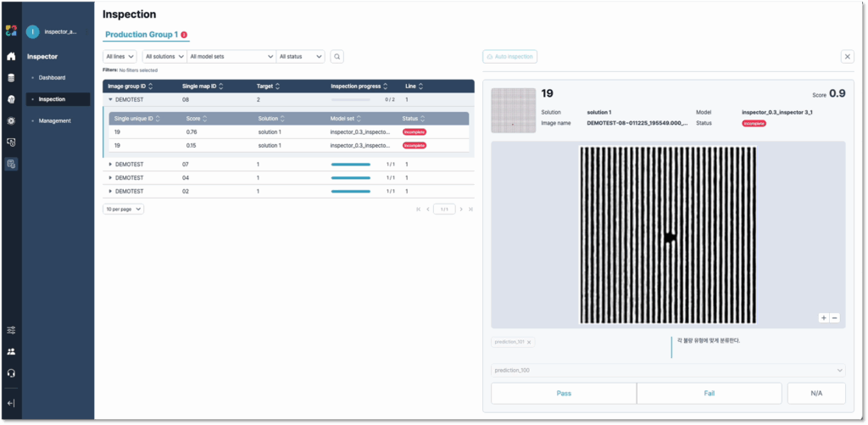This screenshot has height=425, width=868.
Task: Open the sliders settings icon
Action: click(x=11, y=330)
